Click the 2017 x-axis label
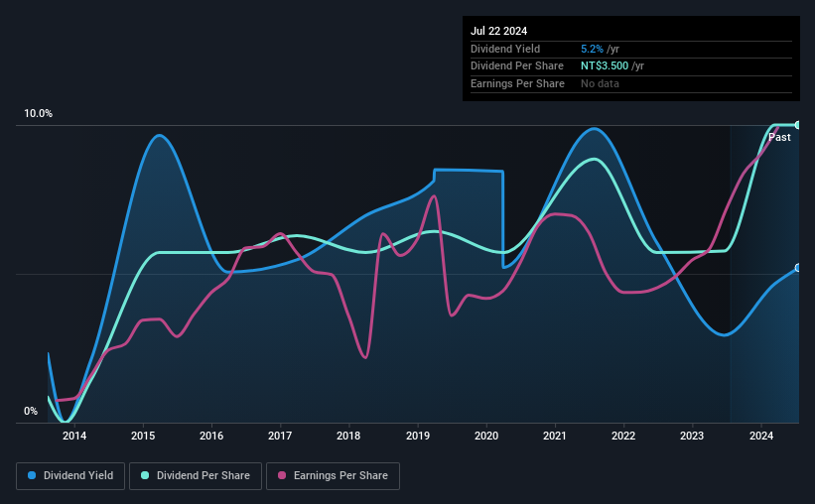 click(280, 436)
